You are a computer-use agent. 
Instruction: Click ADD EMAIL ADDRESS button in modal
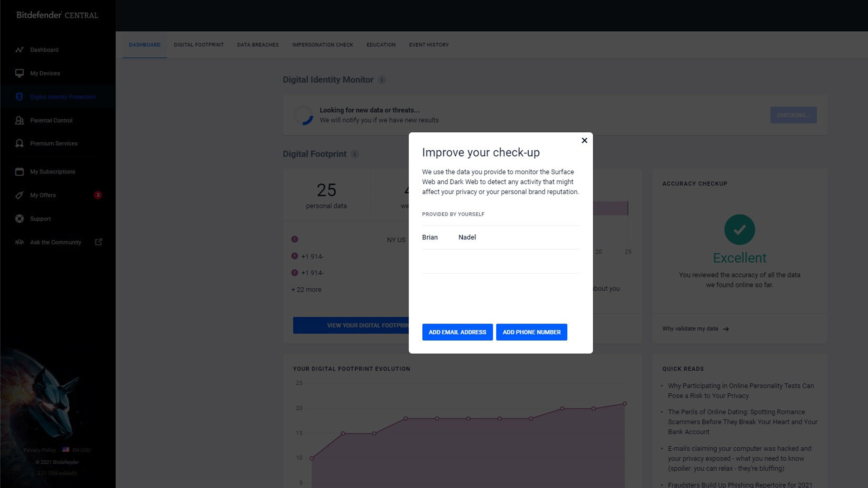click(x=457, y=332)
